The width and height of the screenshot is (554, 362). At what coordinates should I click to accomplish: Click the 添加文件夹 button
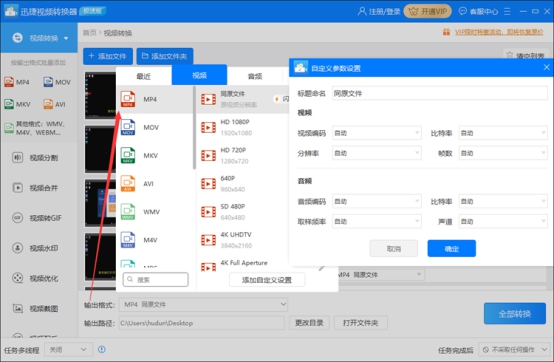(165, 56)
